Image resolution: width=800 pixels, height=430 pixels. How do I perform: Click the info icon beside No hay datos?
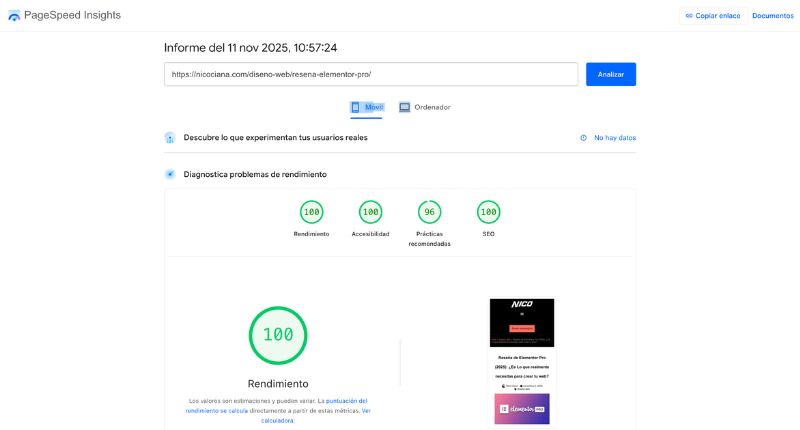tap(583, 138)
